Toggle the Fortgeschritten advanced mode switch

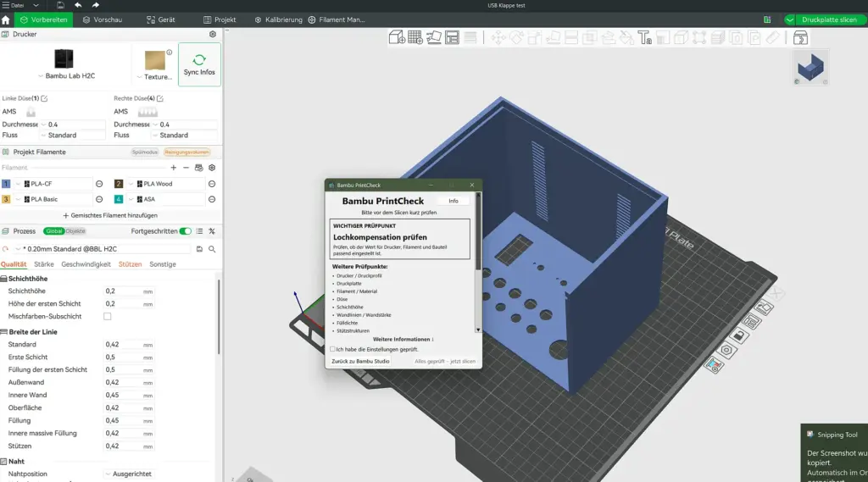(x=186, y=231)
